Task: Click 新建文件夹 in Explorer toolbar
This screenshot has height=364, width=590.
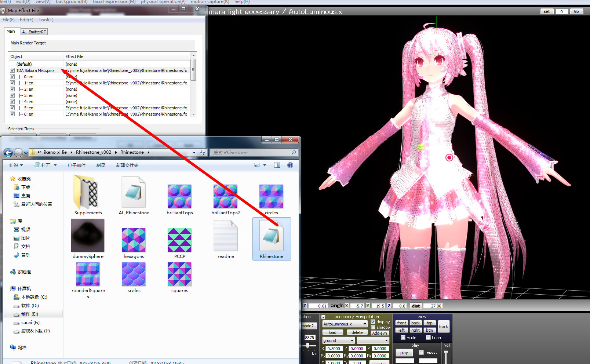Action: pyautogui.click(x=127, y=165)
